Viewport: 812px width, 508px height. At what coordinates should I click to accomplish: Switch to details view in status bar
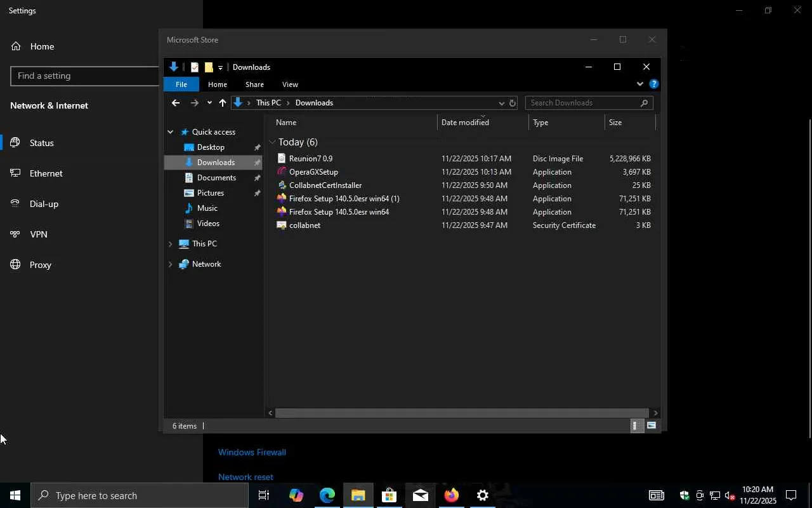click(634, 426)
